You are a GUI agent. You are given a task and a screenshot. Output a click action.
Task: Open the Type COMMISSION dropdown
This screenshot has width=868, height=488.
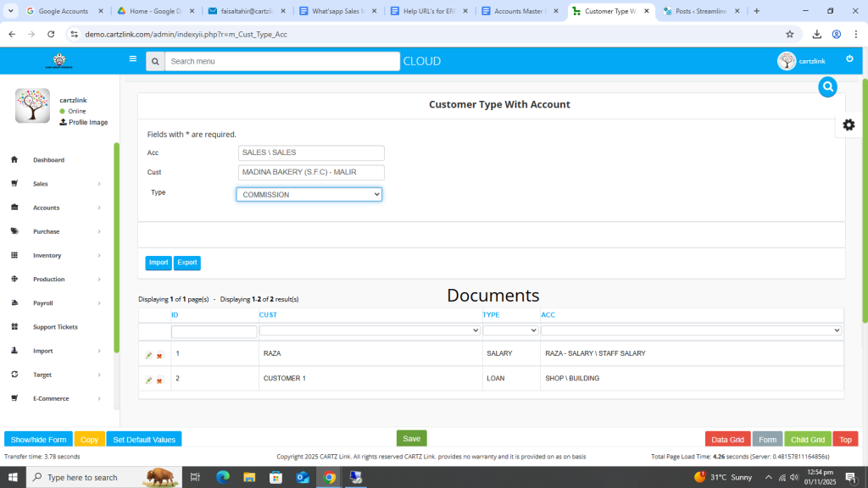(309, 195)
